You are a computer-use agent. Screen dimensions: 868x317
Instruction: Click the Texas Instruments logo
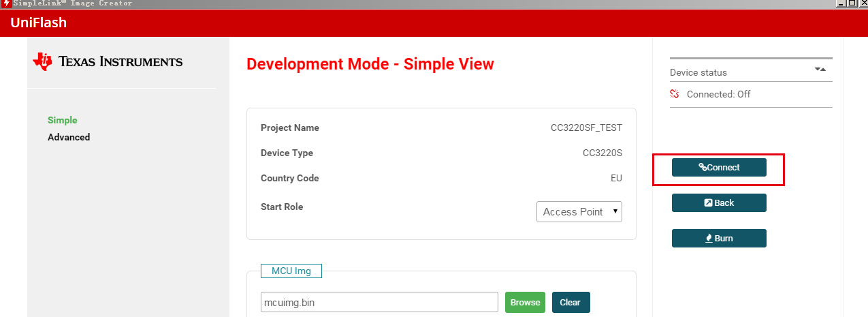[x=108, y=61]
